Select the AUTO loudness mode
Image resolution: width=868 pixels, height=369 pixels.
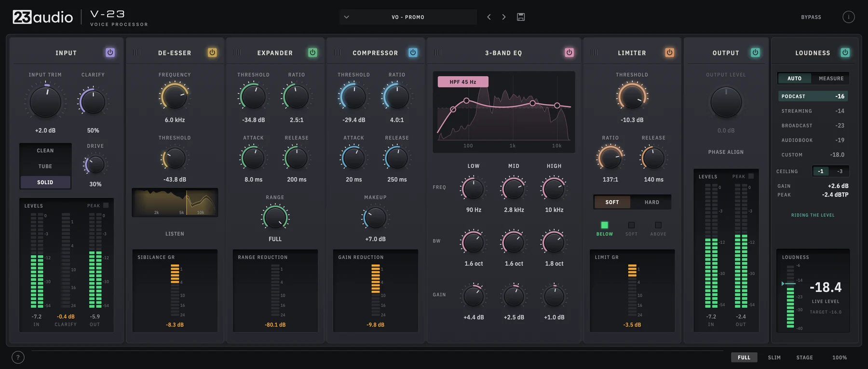pyautogui.click(x=794, y=78)
